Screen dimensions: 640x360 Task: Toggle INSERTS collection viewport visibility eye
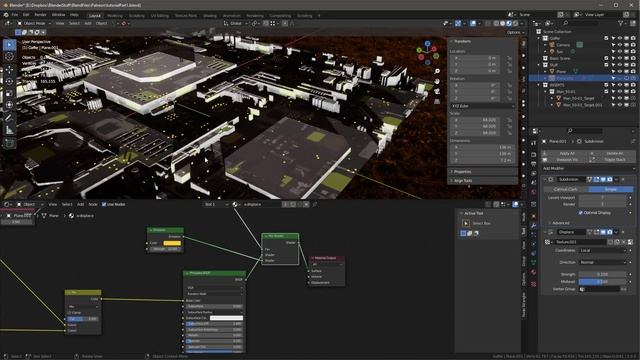(620, 85)
